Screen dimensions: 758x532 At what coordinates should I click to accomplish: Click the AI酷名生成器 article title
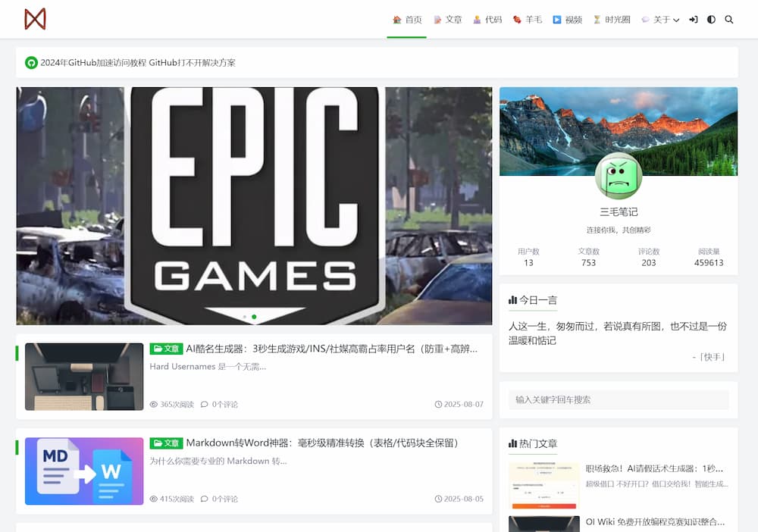(334, 349)
